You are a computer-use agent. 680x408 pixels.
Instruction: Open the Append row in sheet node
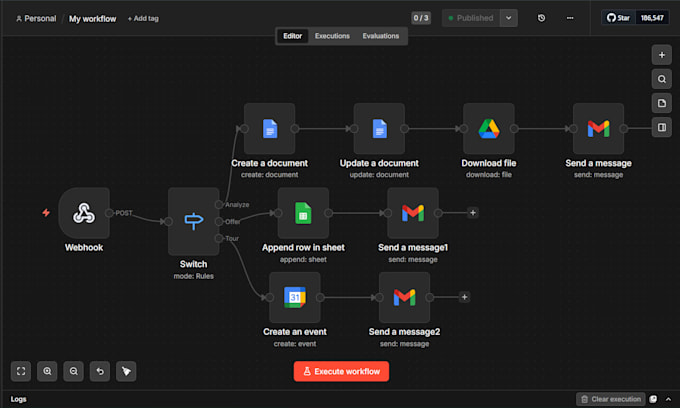tap(303, 213)
